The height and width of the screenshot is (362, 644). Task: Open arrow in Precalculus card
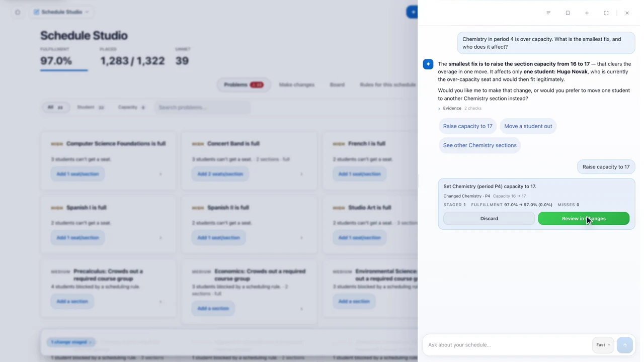(160, 302)
